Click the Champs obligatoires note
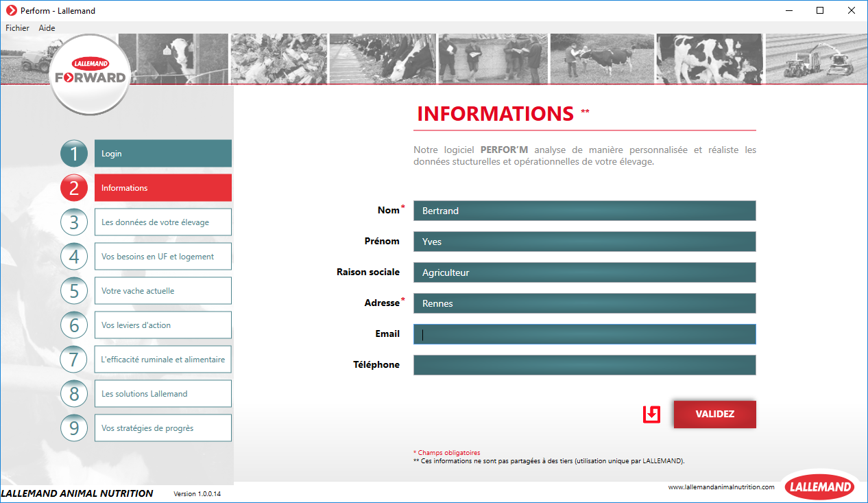This screenshot has height=503, width=868. point(447,453)
